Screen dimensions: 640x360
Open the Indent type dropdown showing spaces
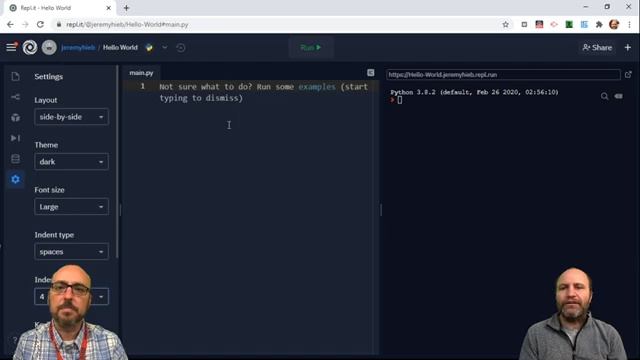[71, 251]
